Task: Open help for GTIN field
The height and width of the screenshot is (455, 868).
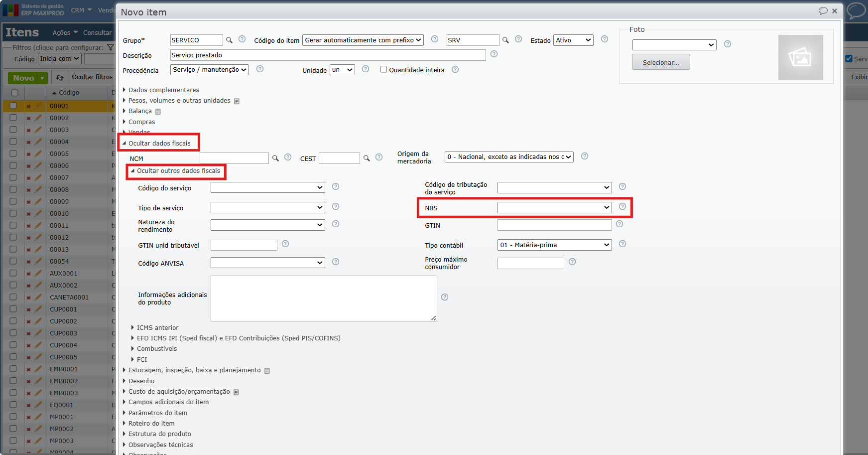Action: coord(620,224)
